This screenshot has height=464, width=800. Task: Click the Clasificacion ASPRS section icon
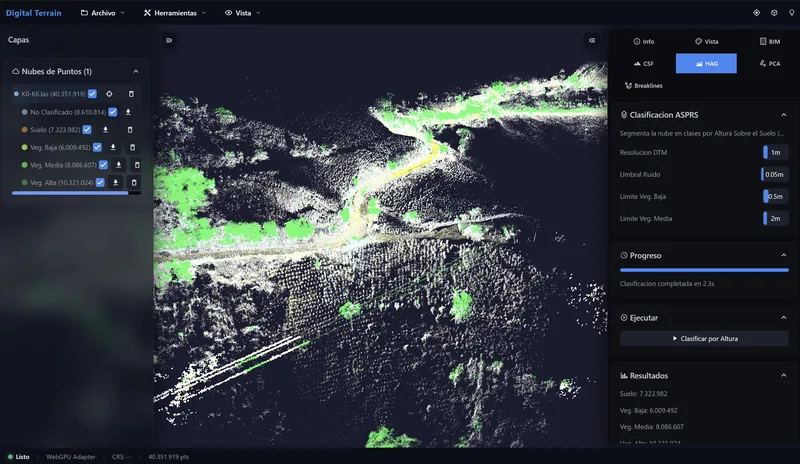click(623, 115)
